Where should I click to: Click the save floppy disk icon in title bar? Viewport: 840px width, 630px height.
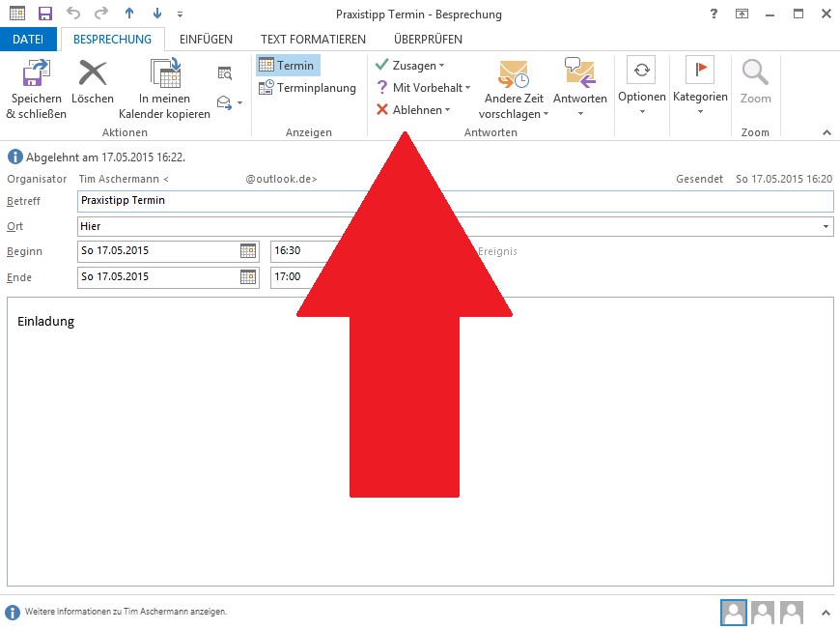tap(44, 14)
